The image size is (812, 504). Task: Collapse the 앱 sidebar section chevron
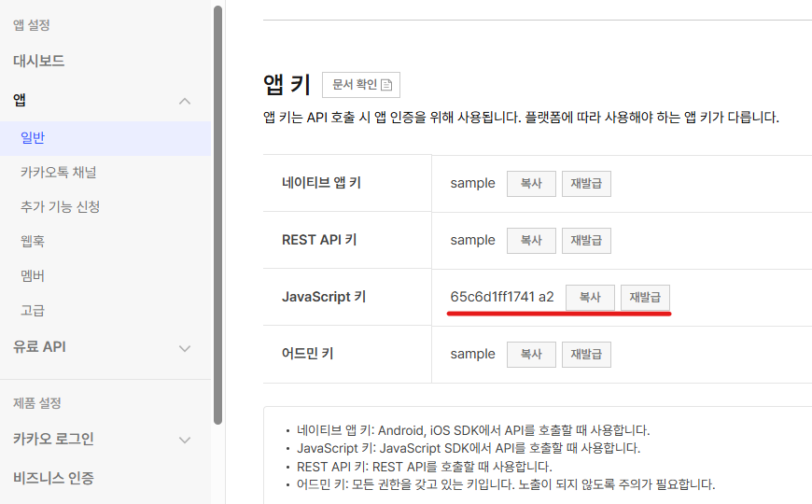pos(185,101)
